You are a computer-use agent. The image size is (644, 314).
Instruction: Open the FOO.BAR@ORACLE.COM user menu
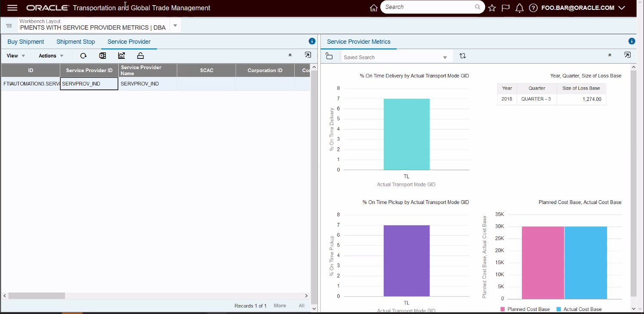click(x=583, y=8)
